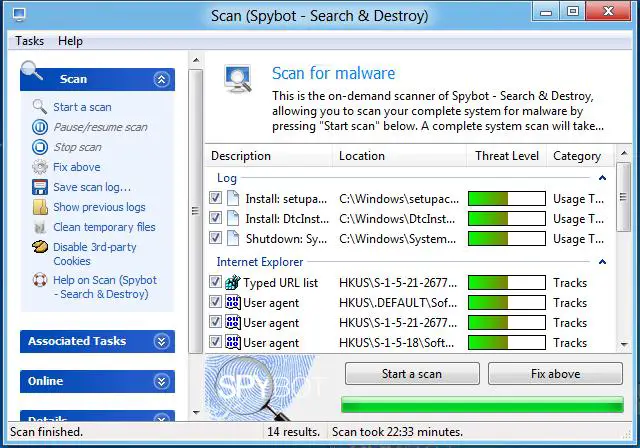Sort by Location column header
Screen dimensions: 640x448
(x=399, y=156)
